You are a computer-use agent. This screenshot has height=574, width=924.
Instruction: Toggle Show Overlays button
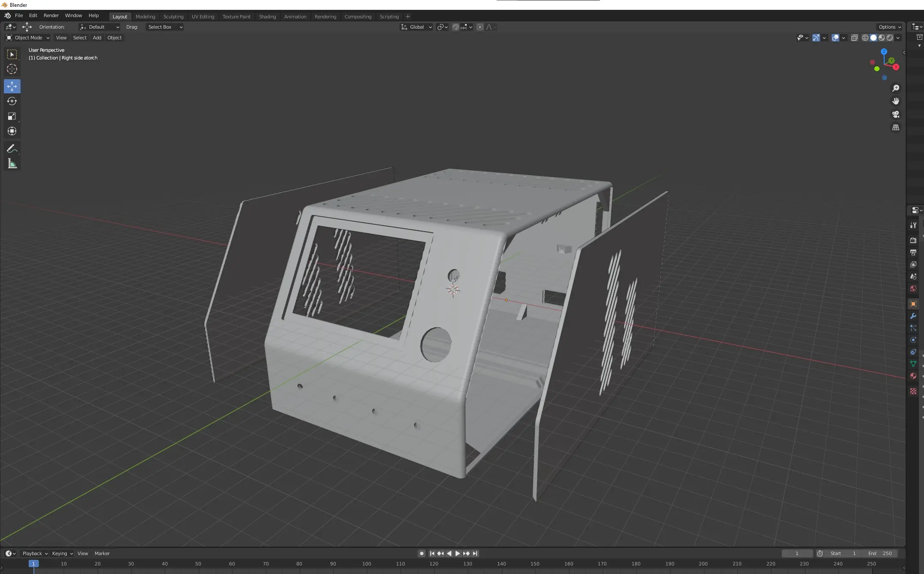[x=835, y=38]
